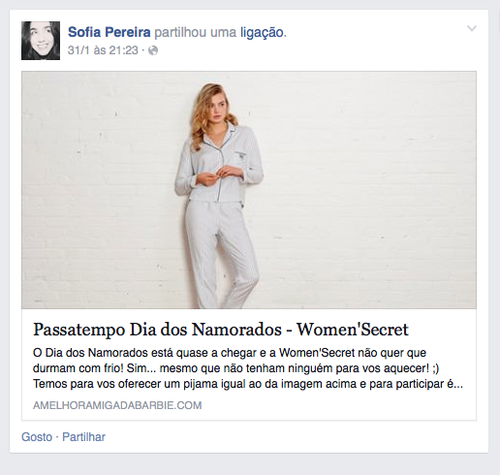The width and height of the screenshot is (500, 475).
Task: Open Sofia Pereira's profile picture
Action: (41, 41)
